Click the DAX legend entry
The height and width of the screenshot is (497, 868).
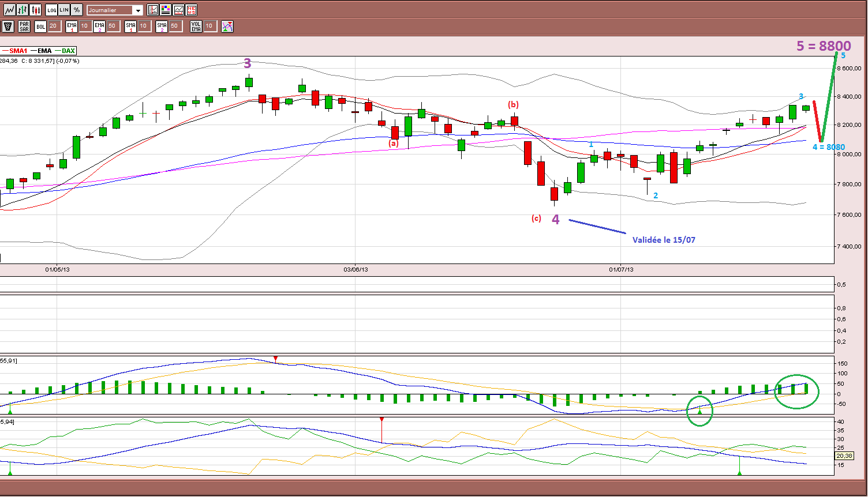coord(65,51)
